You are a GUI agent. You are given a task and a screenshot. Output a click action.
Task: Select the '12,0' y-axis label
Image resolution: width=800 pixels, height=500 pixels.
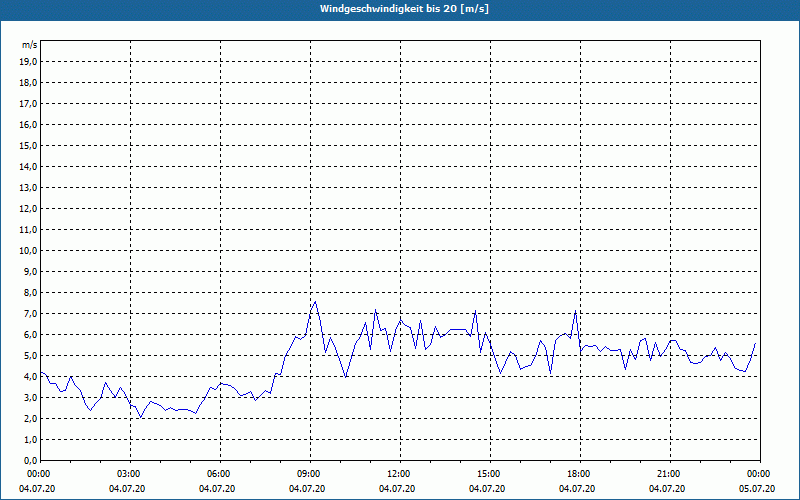tap(28, 209)
